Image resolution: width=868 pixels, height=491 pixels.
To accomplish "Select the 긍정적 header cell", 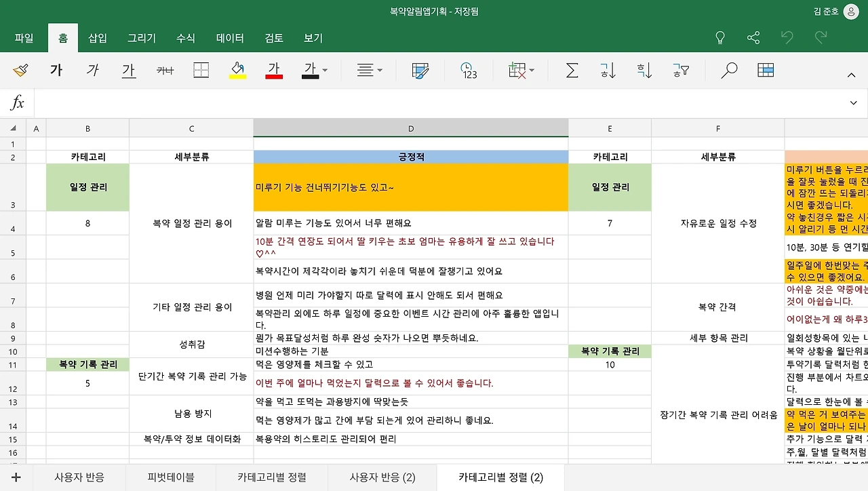I will [x=411, y=157].
